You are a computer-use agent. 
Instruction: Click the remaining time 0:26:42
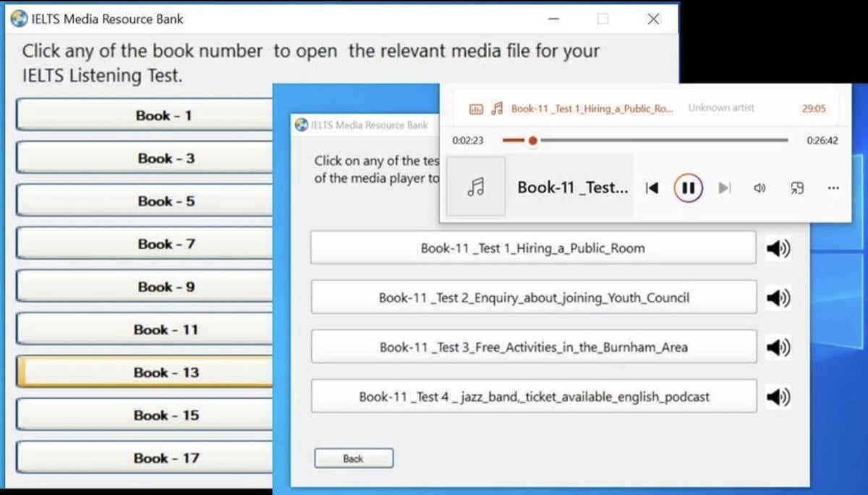coord(822,140)
